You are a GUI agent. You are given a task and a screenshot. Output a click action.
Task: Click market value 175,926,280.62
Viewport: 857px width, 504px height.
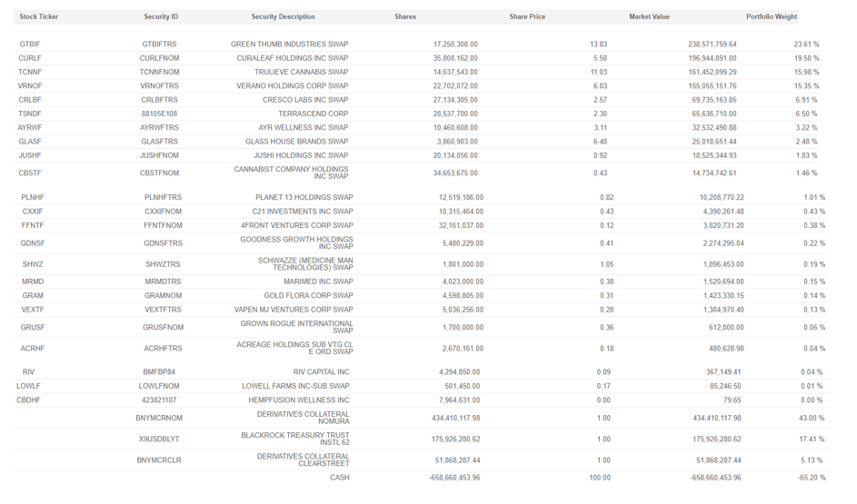click(x=717, y=439)
